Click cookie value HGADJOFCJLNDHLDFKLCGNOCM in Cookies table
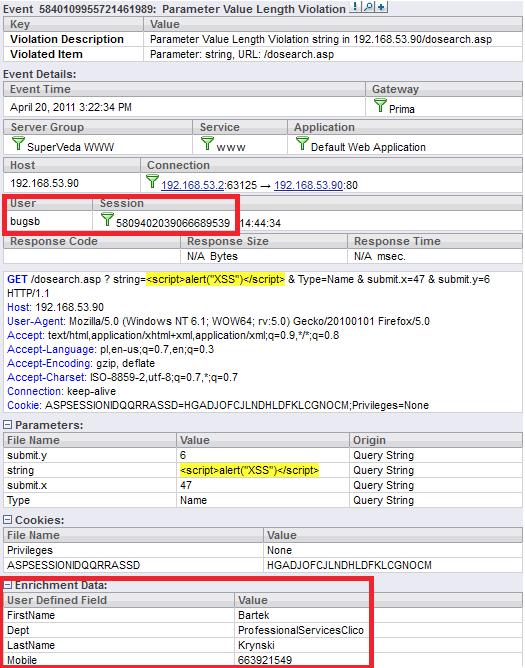 (x=349, y=565)
